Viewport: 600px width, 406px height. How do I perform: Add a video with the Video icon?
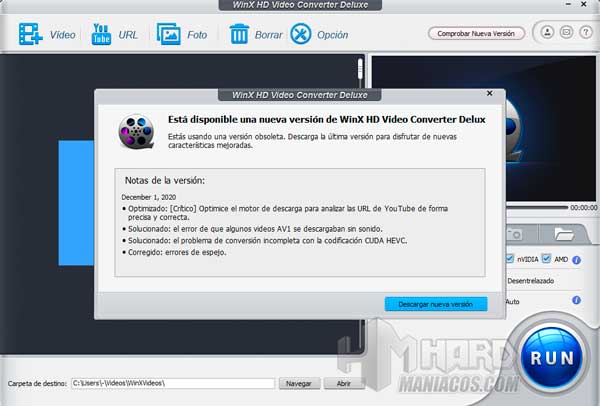[31, 34]
